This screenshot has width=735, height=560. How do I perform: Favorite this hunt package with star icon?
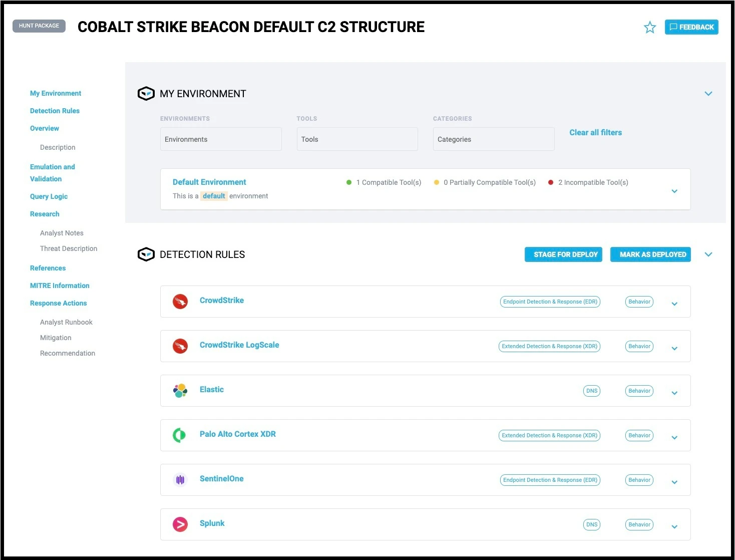point(650,27)
